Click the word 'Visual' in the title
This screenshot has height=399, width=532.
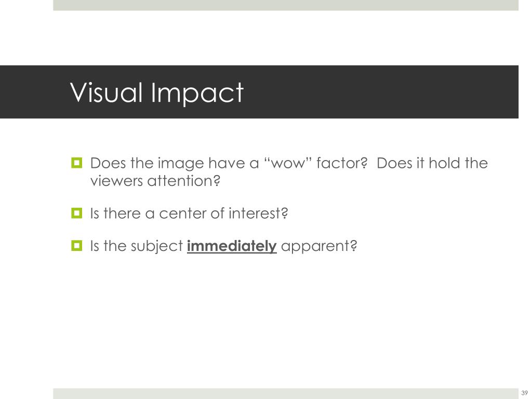106,92
